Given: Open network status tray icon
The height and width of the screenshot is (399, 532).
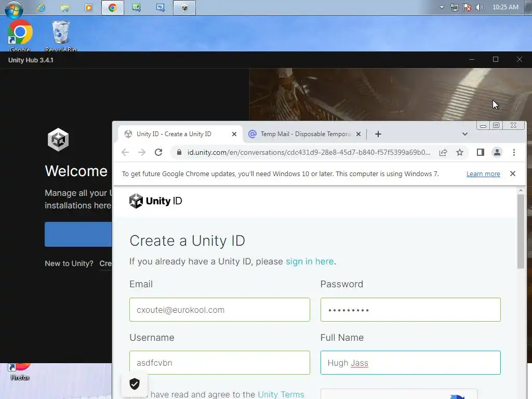Looking at the screenshot, I should (x=454, y=7).
